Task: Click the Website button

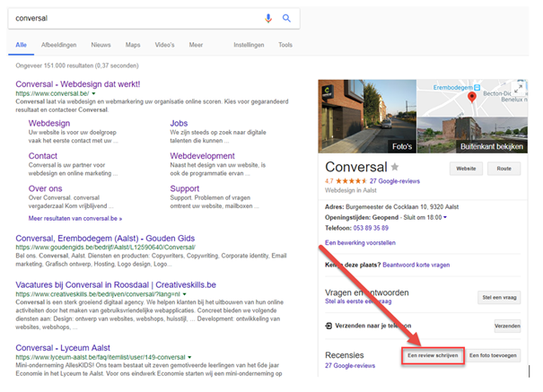Action: (x=466, y=169)
